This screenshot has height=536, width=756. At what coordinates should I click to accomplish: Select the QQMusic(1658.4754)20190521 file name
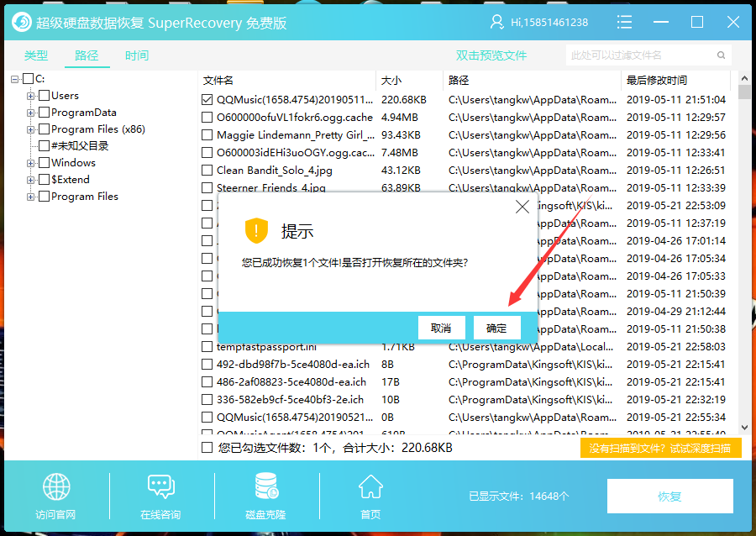click(x=295, y=418)
